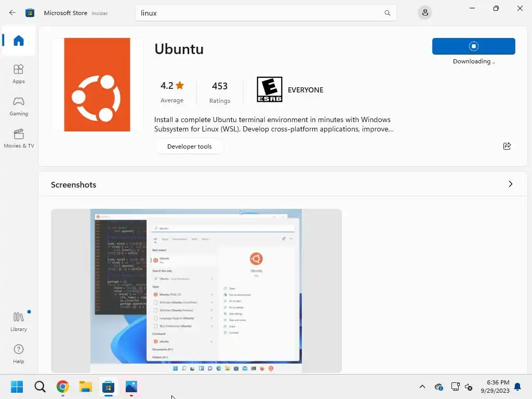Image resolution: width=532 pixels, height=399 pixels.
Task: Open the Developer tools category tag
Action: pyautogui.click(x=189, y=146)
